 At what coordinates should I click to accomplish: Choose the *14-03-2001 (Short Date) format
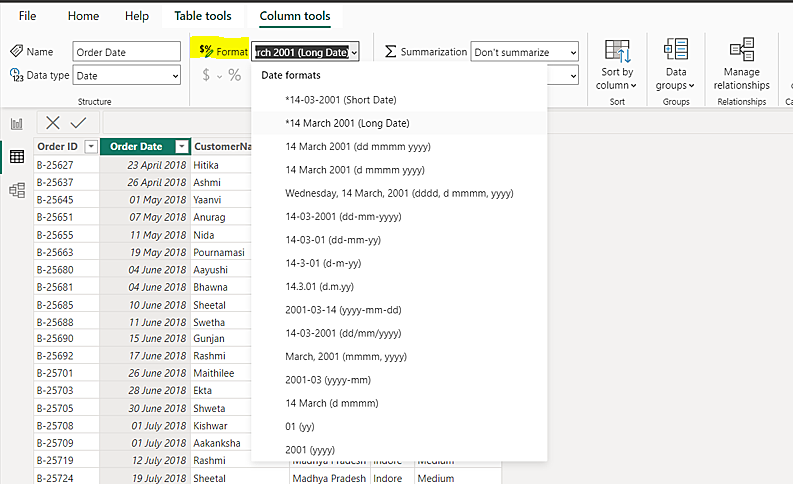[341, 100]
